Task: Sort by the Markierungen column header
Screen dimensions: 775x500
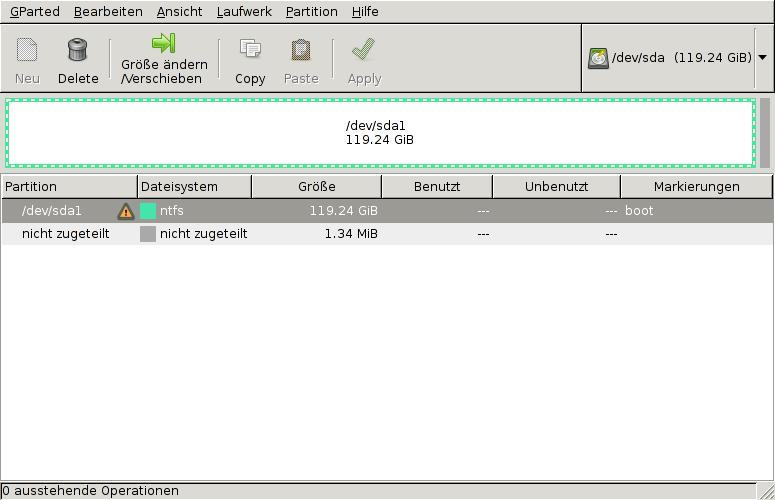Action: coord(696,187)
